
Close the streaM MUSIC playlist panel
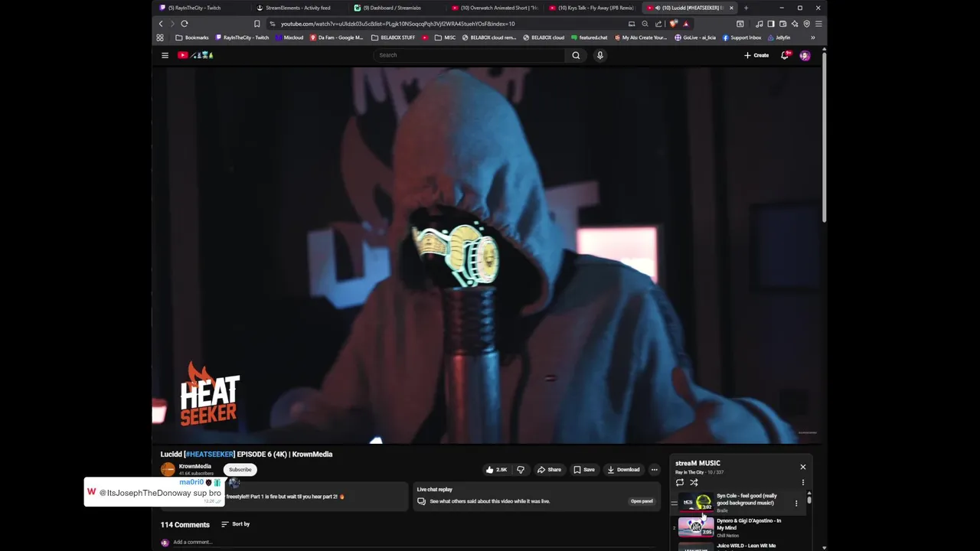pos(803,467)
